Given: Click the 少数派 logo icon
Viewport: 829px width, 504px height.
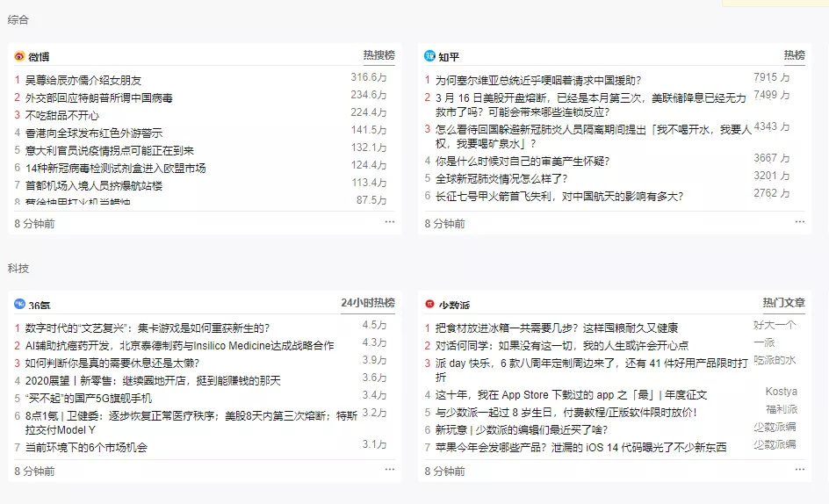Looking at the screenshot, I should coord(429,304).
